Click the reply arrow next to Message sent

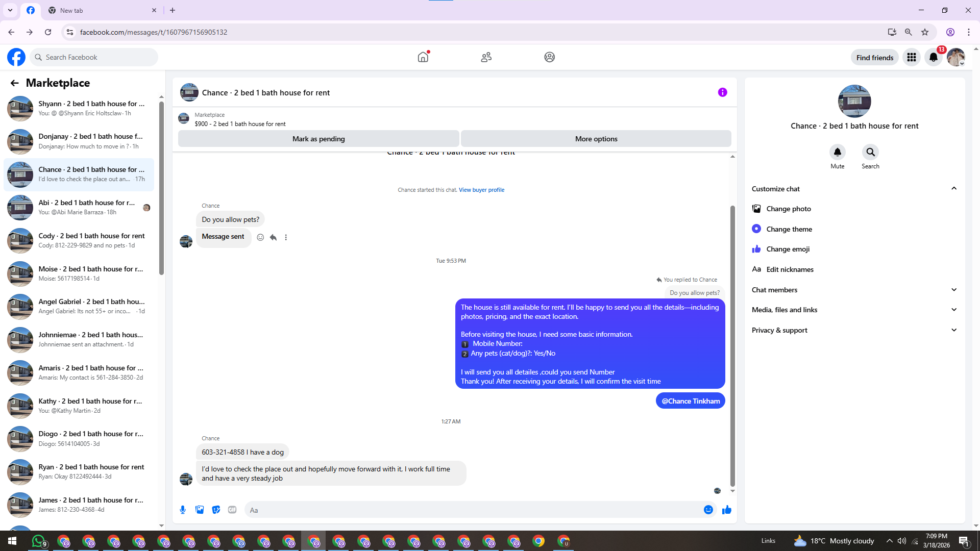point(273,237)
